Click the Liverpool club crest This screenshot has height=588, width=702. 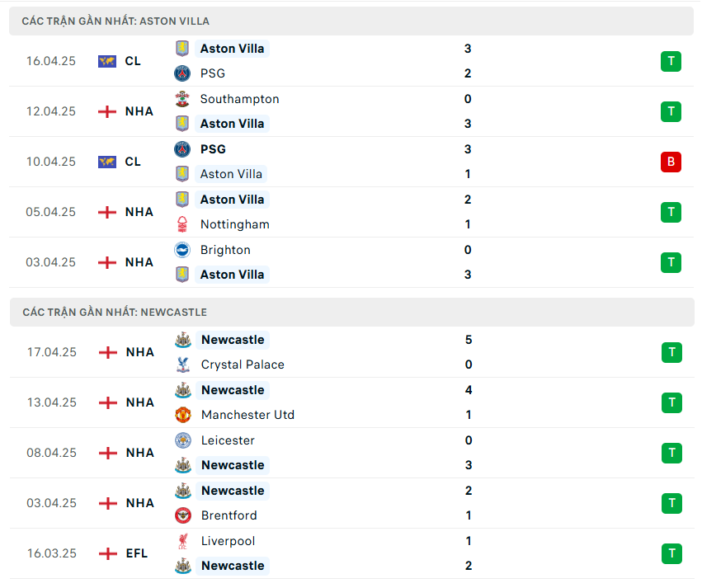183,541
